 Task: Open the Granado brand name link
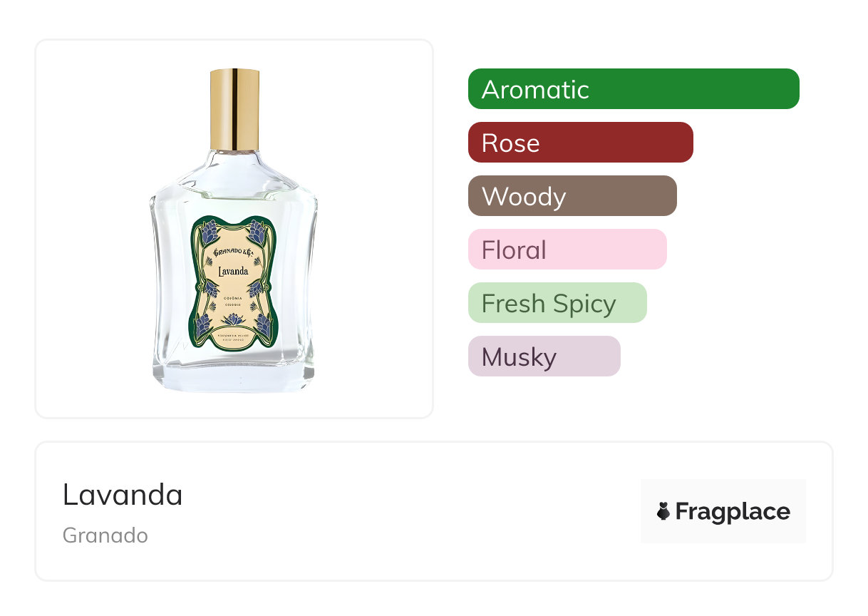point(105,535)
